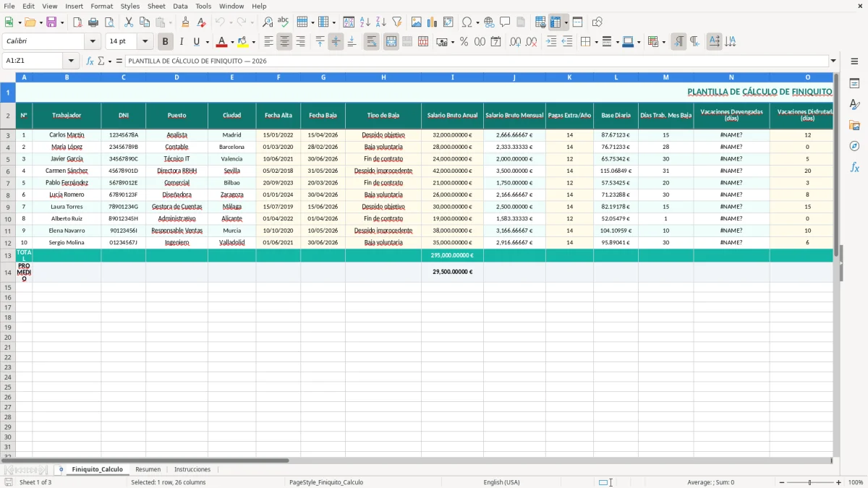Toggle Bold formatting
The height and width of the screenshot is (488, 868).
(x=166, y=42)
